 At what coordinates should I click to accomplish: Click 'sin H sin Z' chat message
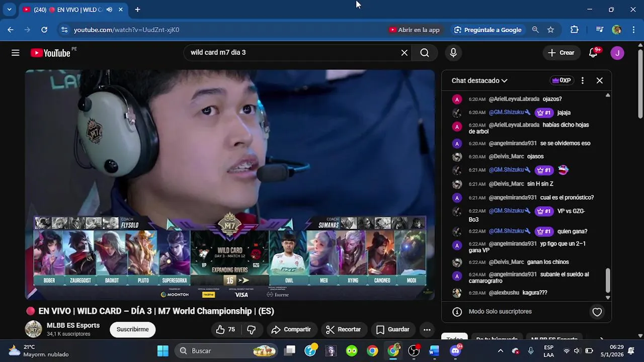540,184
